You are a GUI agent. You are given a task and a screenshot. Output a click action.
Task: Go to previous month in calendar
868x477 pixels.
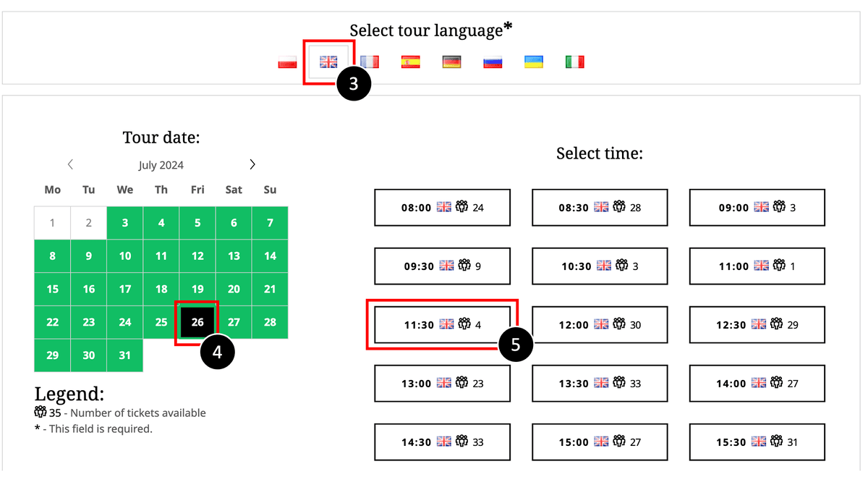click(70, 164)
